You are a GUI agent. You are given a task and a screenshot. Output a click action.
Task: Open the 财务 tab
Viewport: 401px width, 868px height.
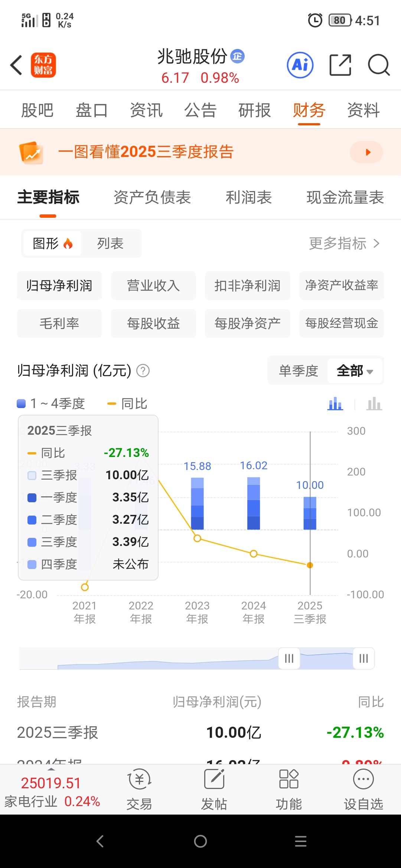click(309, 110)
